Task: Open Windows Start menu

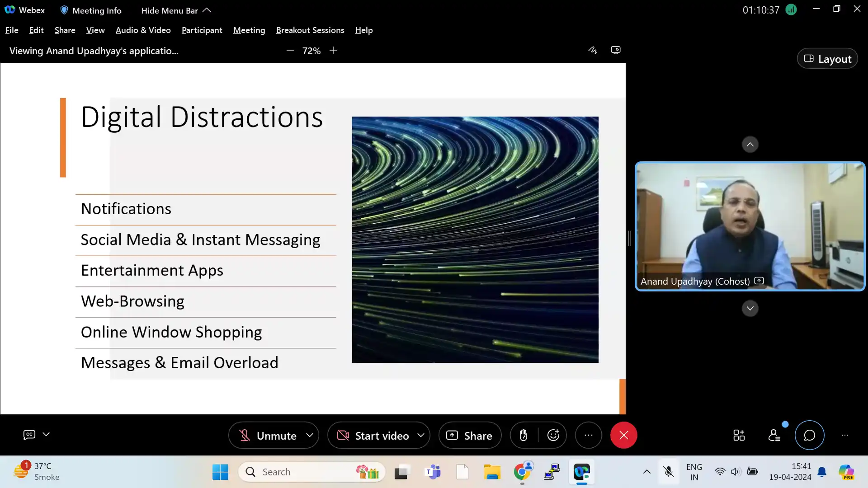Action: (x=220, y=472)
